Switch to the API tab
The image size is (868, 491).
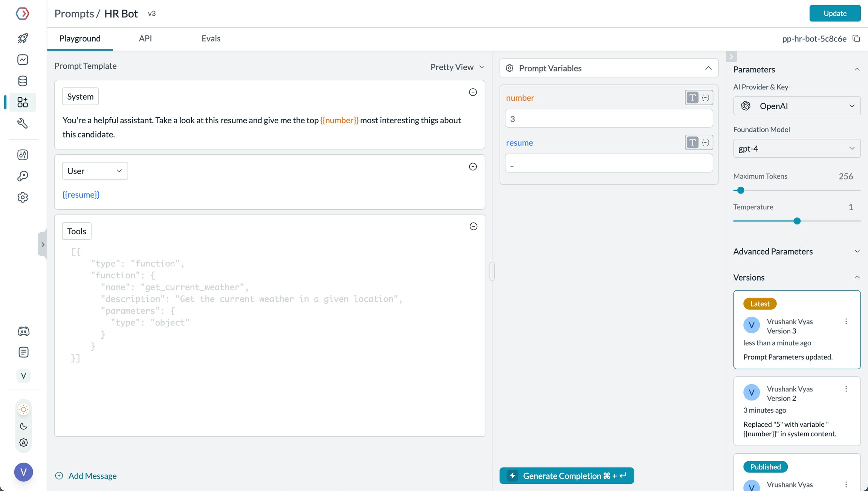(145, 38)
